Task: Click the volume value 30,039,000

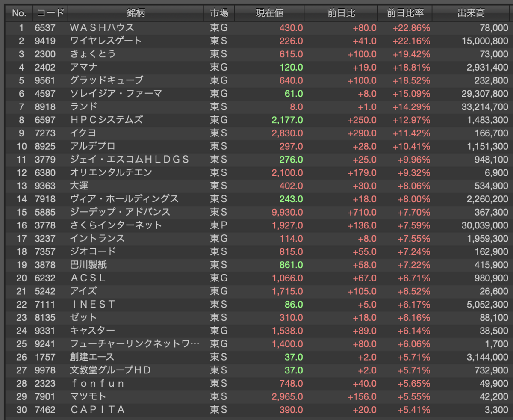Action: 485,225
